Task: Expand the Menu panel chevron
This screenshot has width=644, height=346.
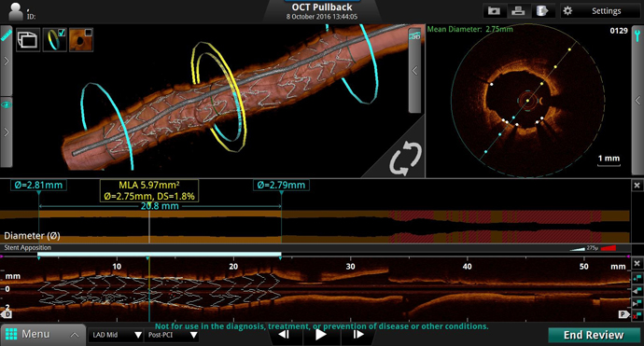Action: (75, 335)
